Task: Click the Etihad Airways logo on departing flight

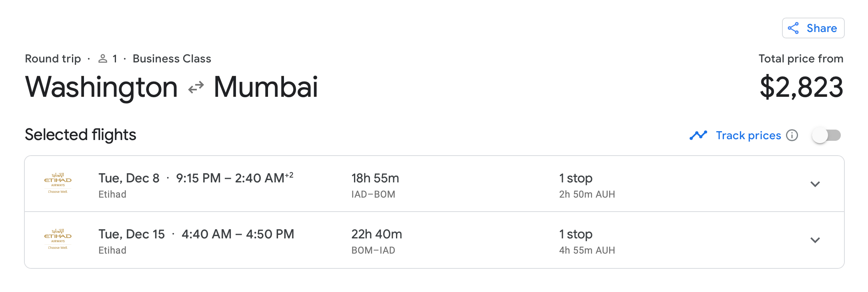Action: click(x=58, y=182)
